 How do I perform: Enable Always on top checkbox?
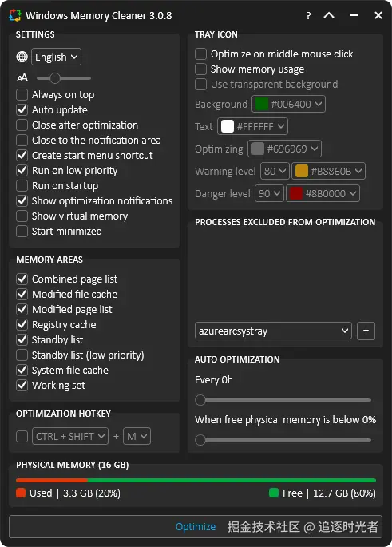click(x=22, y=94)
